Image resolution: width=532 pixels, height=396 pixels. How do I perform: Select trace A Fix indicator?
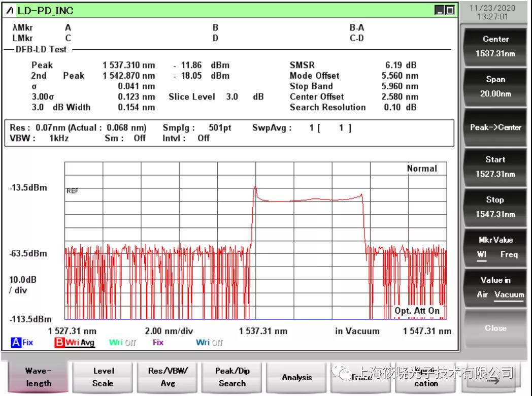coord(22,343)
